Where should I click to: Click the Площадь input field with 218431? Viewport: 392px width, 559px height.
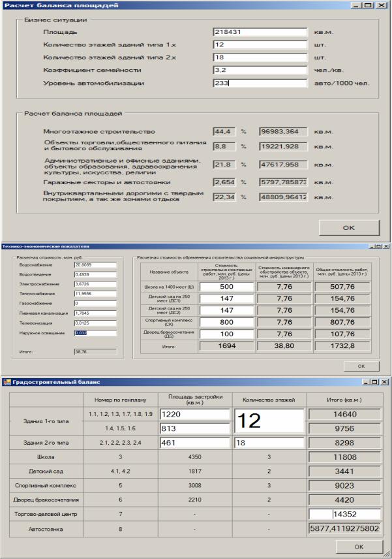pyautogui.click(x=260, y=32)
